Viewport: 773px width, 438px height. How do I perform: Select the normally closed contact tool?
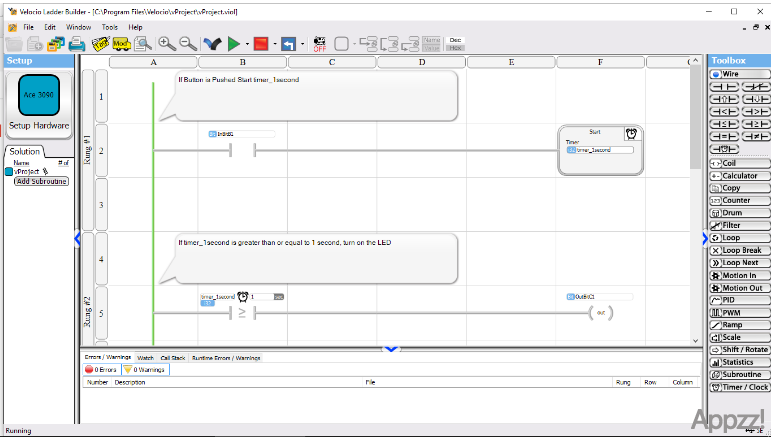[x=756, y=87]
